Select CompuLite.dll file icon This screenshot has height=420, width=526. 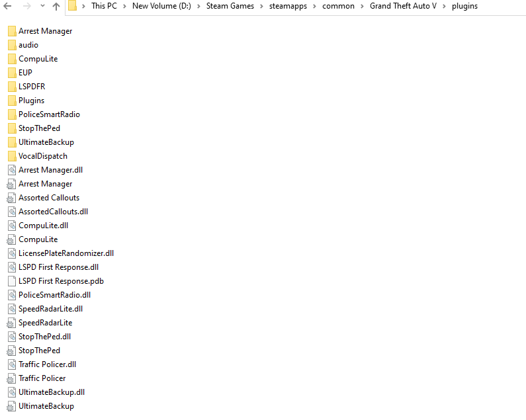[x=12, y=226]
